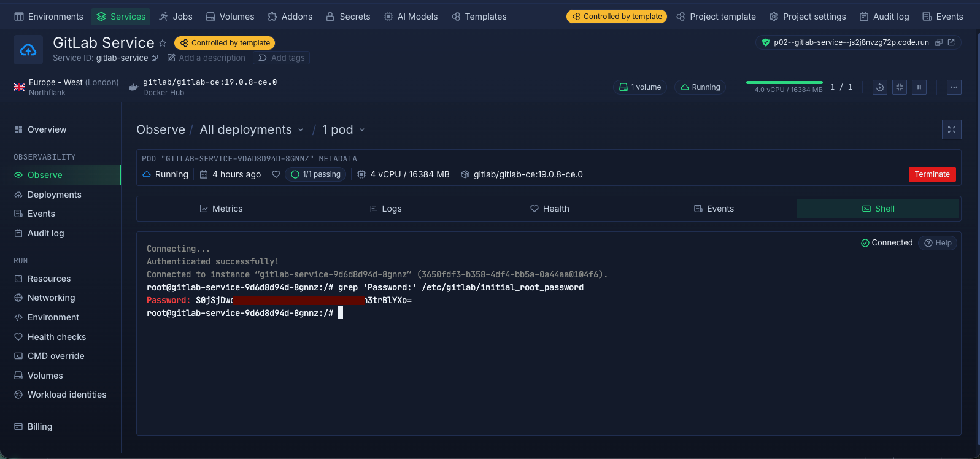980x459 pixels.
Task: Click the cloud upload service icon
Action: tap(28, 50)
